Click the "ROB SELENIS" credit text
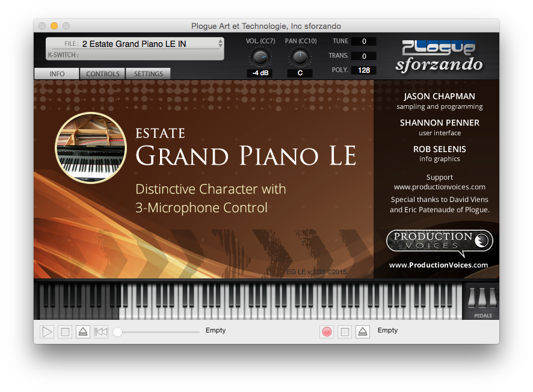Screen dimensions: 533x392 point(440,149)
